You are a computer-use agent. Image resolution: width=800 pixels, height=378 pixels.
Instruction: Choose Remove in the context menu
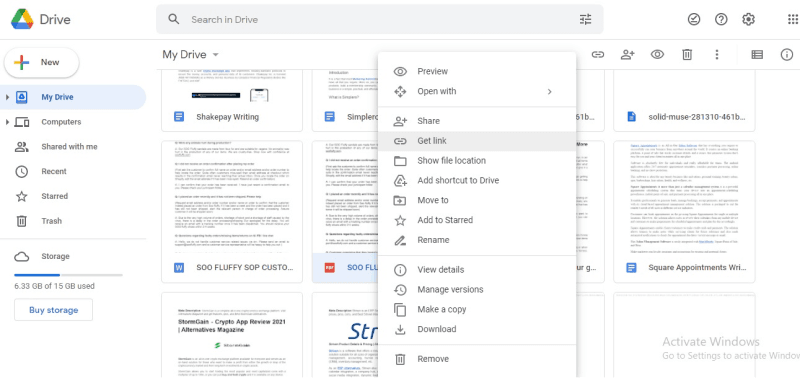[x=477, y=359]
